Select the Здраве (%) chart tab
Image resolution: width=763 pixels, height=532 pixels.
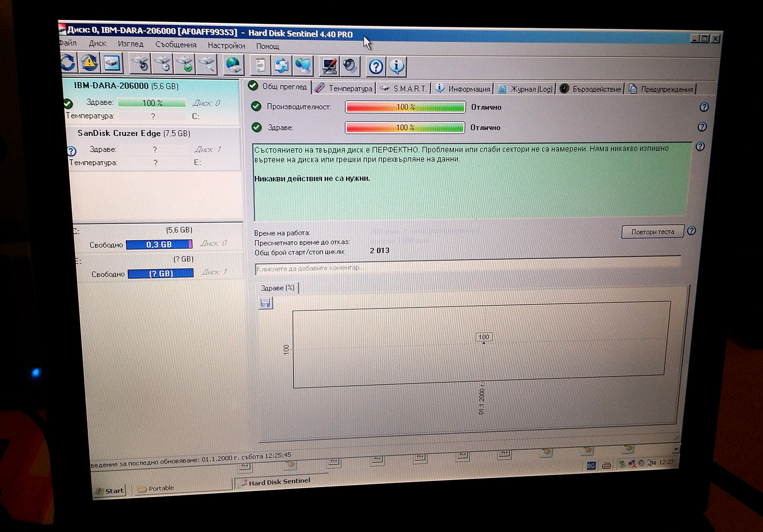(x=278, y=288)
